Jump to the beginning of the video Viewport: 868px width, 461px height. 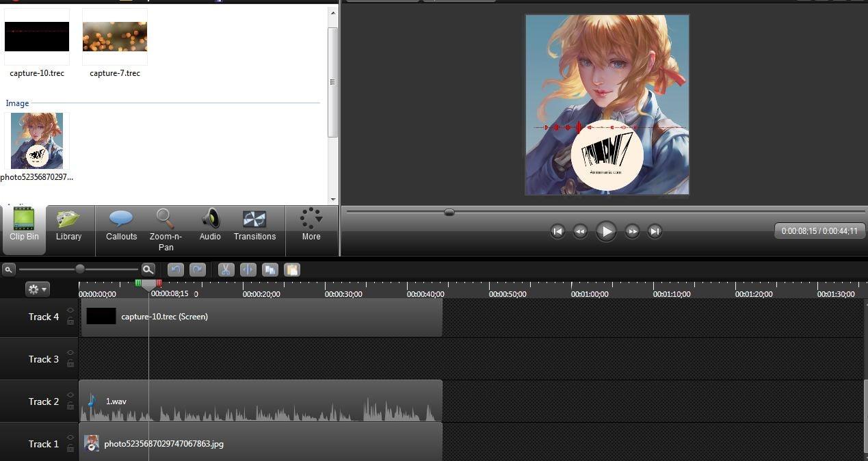(x=557, y=231)
